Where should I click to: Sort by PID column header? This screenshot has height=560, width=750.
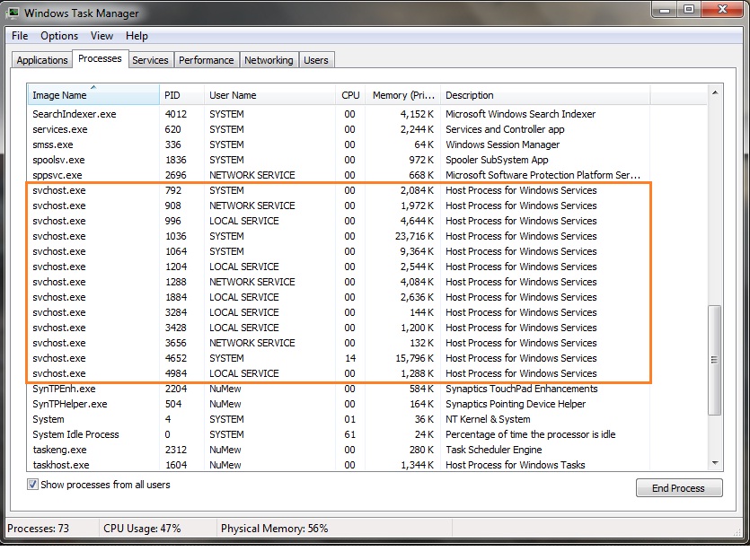coord(181,95)
